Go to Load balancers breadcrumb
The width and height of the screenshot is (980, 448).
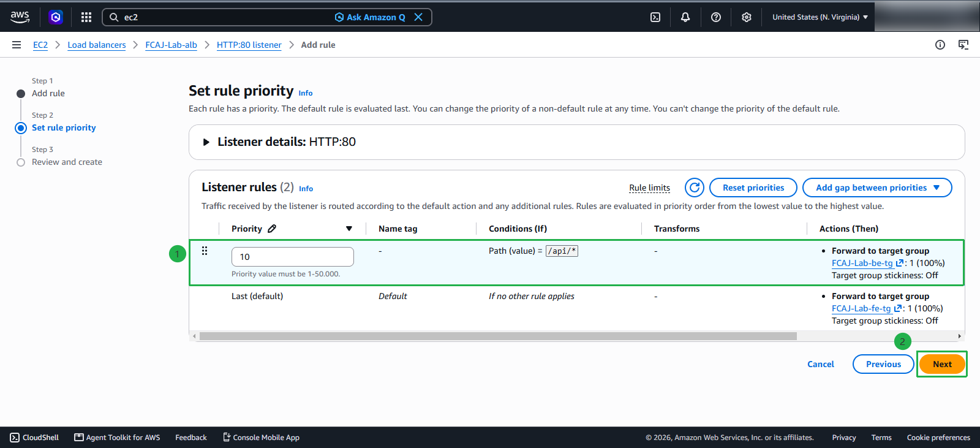pos(97,45)
